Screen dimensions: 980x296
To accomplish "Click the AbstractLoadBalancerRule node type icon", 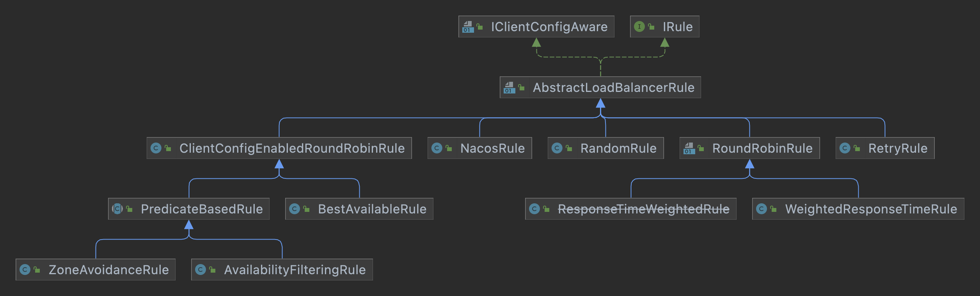I will click(x=510, y=88).
